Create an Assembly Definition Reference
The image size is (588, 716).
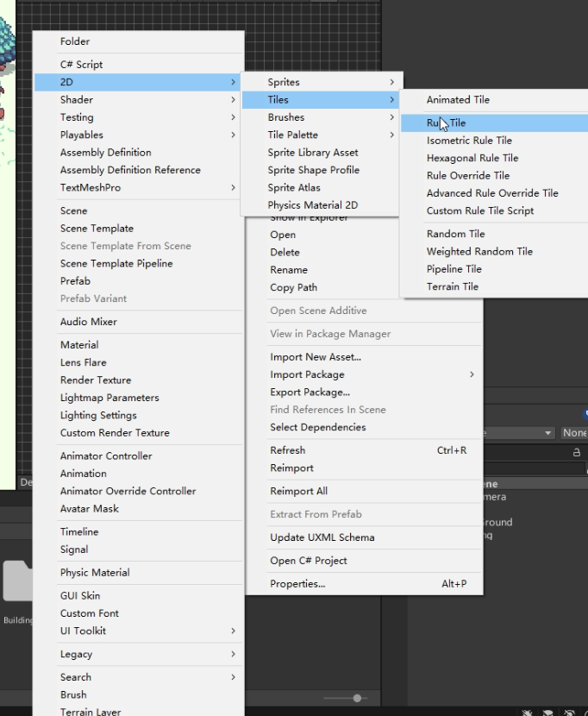138,170
